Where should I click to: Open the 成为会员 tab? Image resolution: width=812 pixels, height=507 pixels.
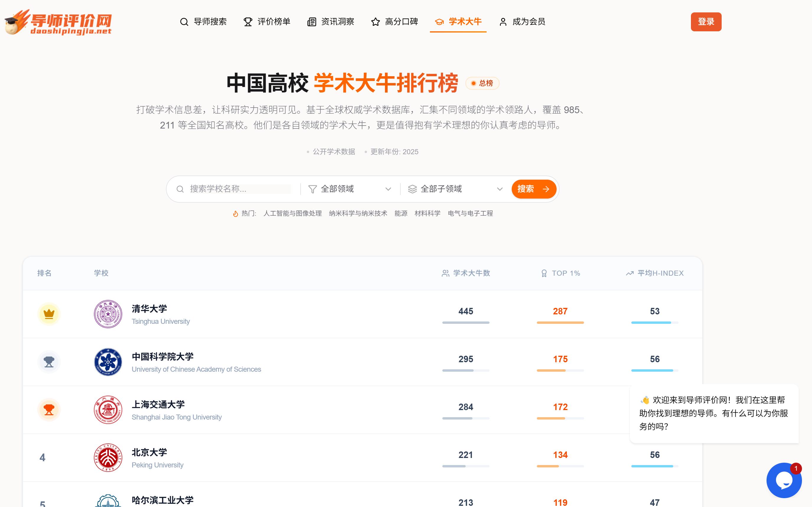pos(522,22)
